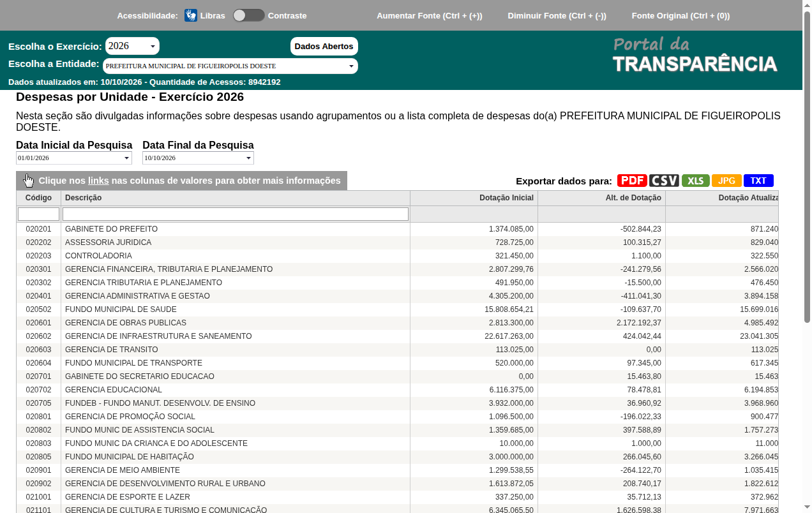Select row GERENCIA DE ESPORTE E LAZER
The height and width of the screenshot is (513, 812).
pos(397,497)
